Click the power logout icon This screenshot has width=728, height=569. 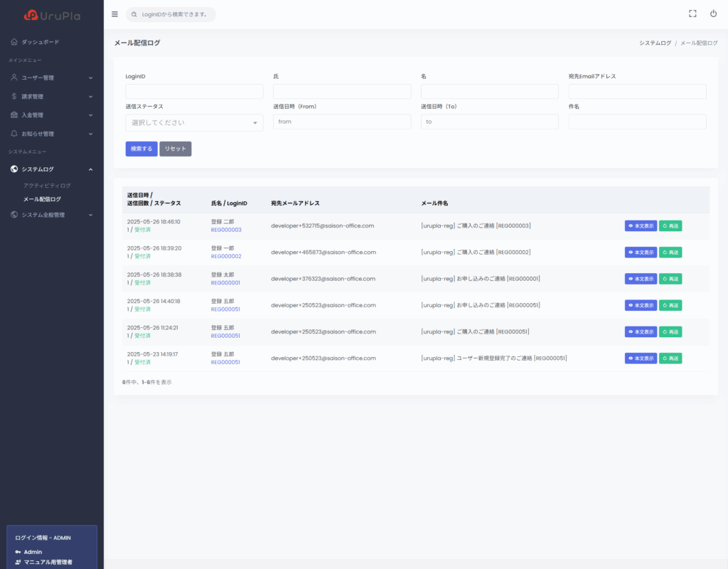click(713, 14)
